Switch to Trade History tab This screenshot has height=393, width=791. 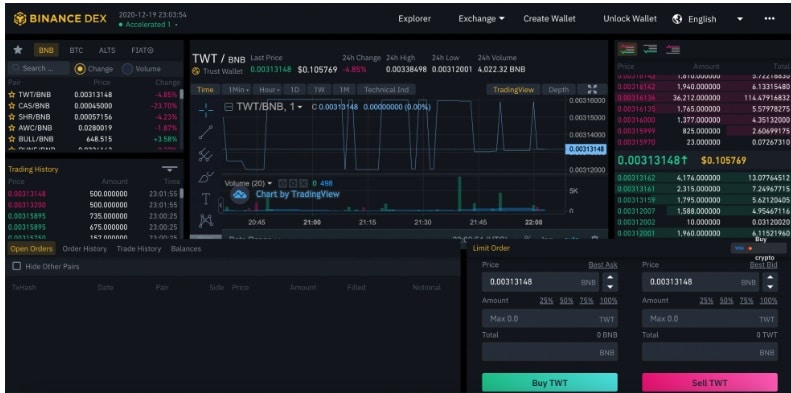point(138,248)
